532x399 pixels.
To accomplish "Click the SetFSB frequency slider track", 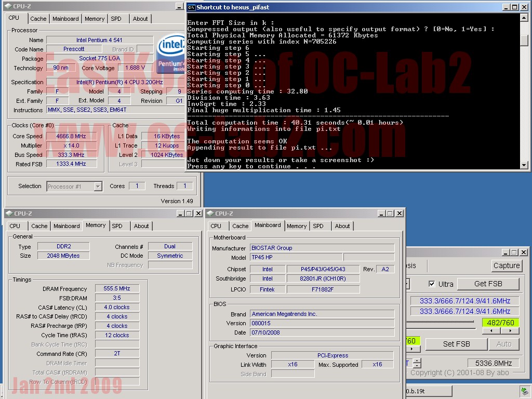I will tap(441, 322).
